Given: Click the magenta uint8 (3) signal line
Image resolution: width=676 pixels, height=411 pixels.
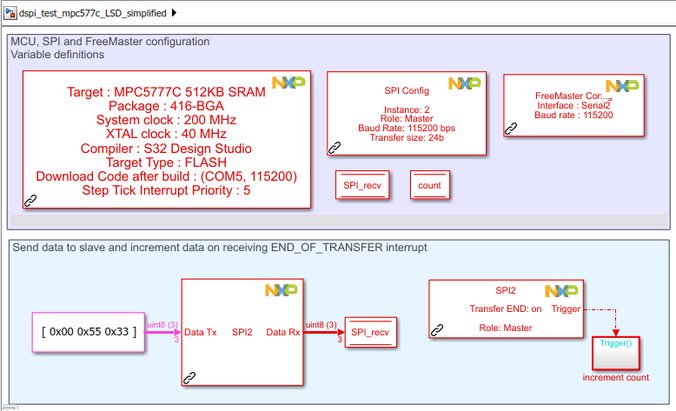Looking at the screenshot, I should (x=162, y=332).
